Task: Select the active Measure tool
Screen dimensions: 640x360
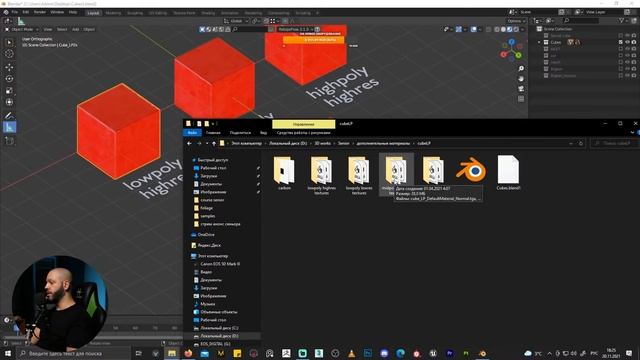Action: [x=9, y=127]
